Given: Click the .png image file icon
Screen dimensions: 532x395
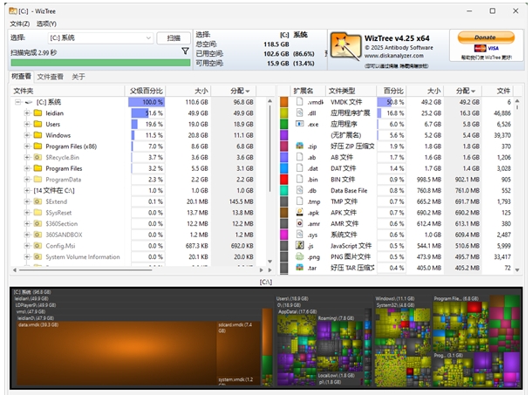Looking at the screenshot, I should tap(300, 256).
